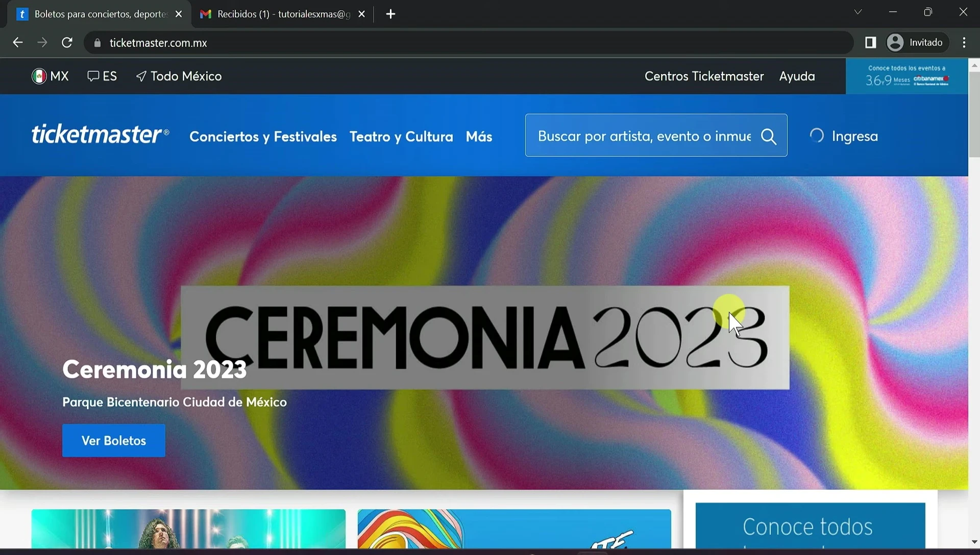Expand the tab search chevron
This screenshot has width=980, height=555.
(858, 12)
